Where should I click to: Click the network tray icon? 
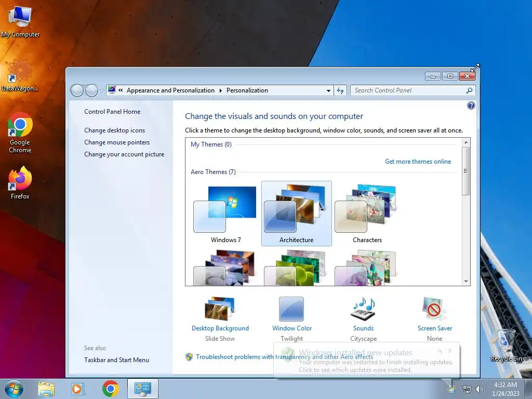point(467,389)
